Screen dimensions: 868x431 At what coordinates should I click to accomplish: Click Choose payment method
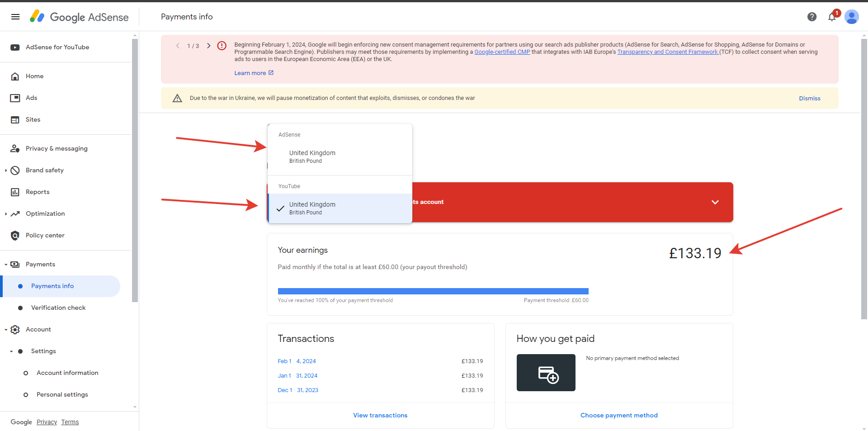coord(619,416)
